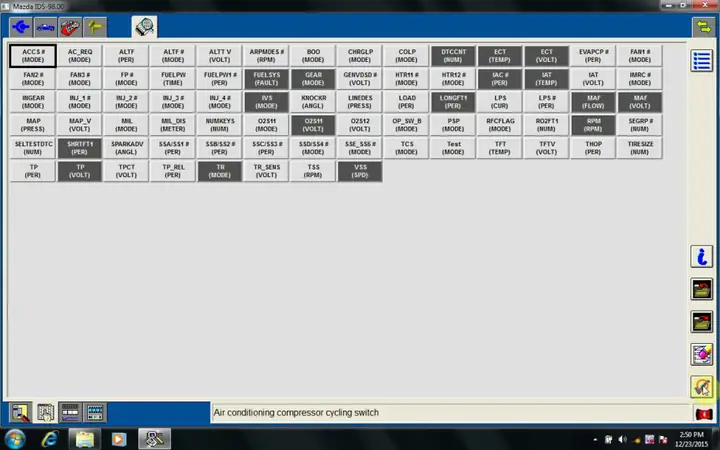
Task: Click the PID description status text field
Action: [450, 412]
